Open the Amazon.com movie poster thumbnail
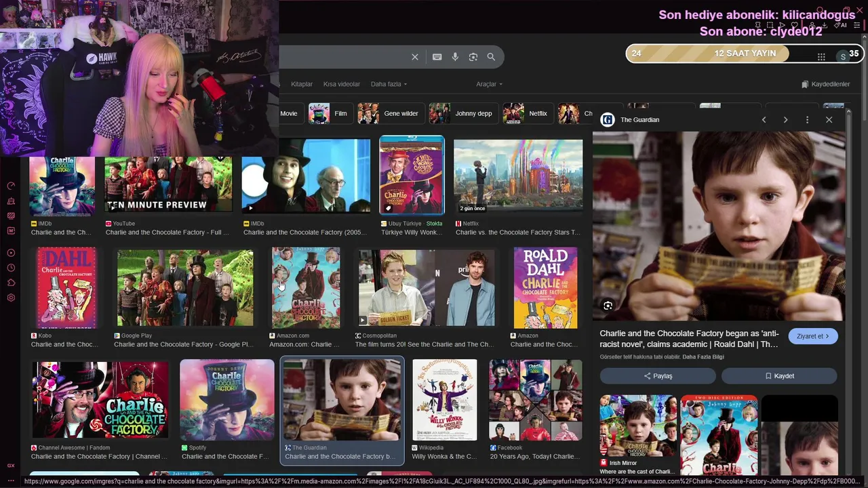The width and height of the screenshot is (868, 488). [x=306, y=287]
